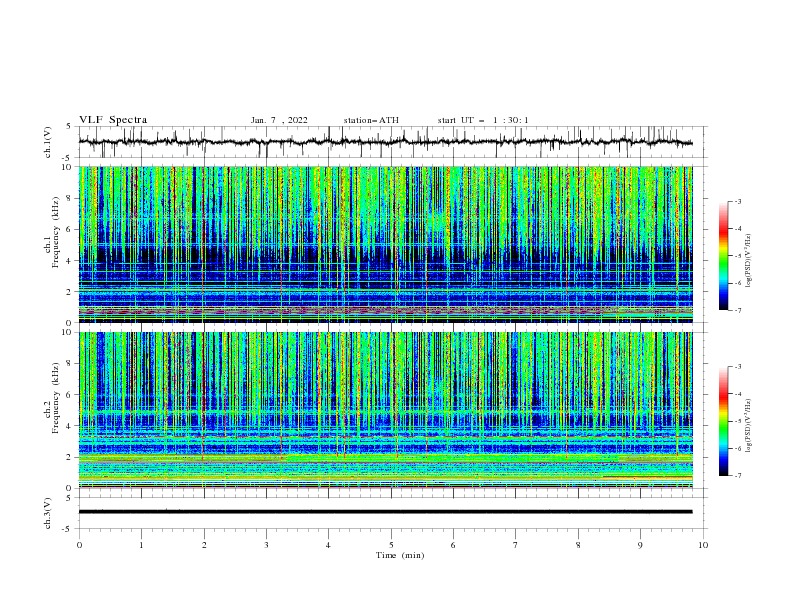The width and height of the screenshot is (792, 612).
Task: Click the "2" kHz tick on ch.2 axis
Action: tap(70, 457)
